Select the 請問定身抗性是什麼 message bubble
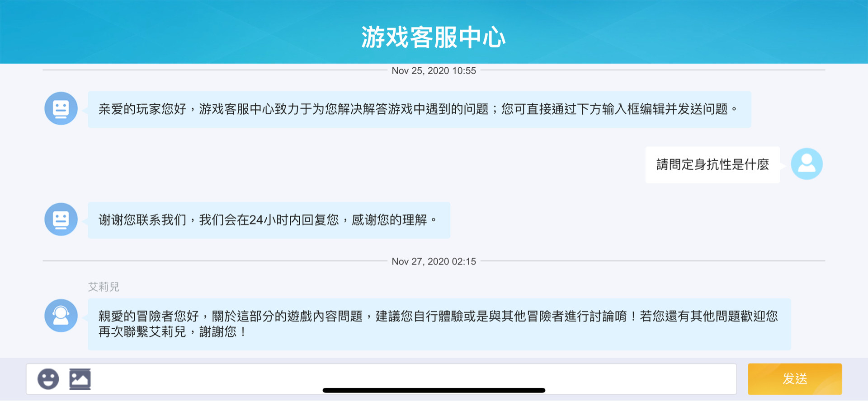Image resolution: width=868 pixels, height=401 pixels. point(712,165)
